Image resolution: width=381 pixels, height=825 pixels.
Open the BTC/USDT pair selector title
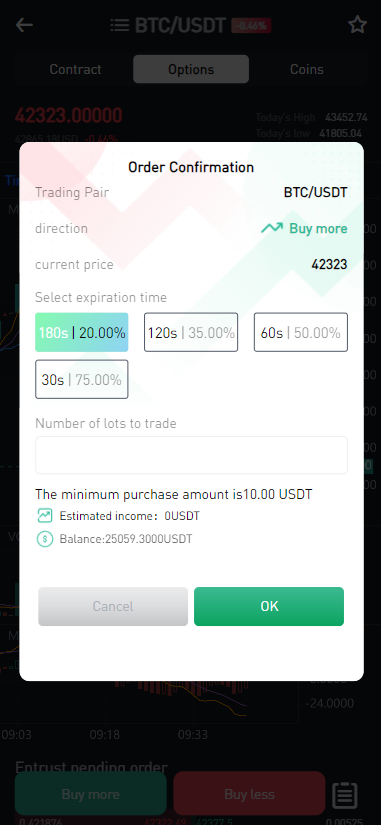[x=181, y=25]
